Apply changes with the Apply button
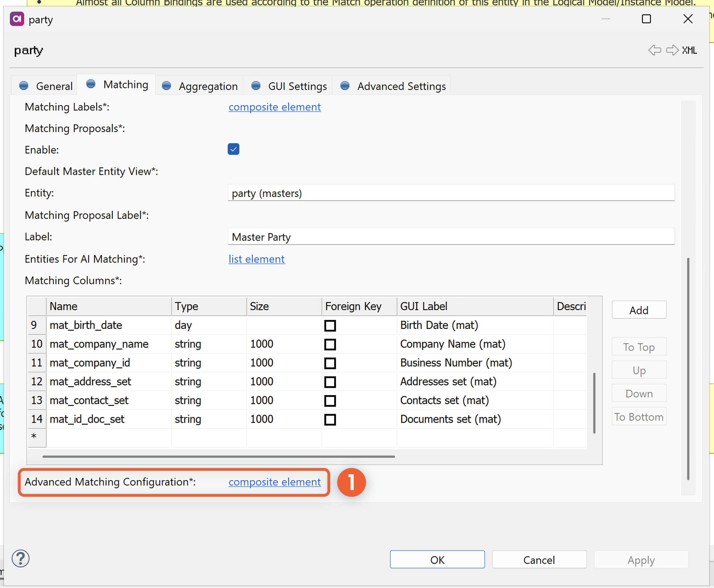Screen dimensions: 714x588 [x=641, y=560]
